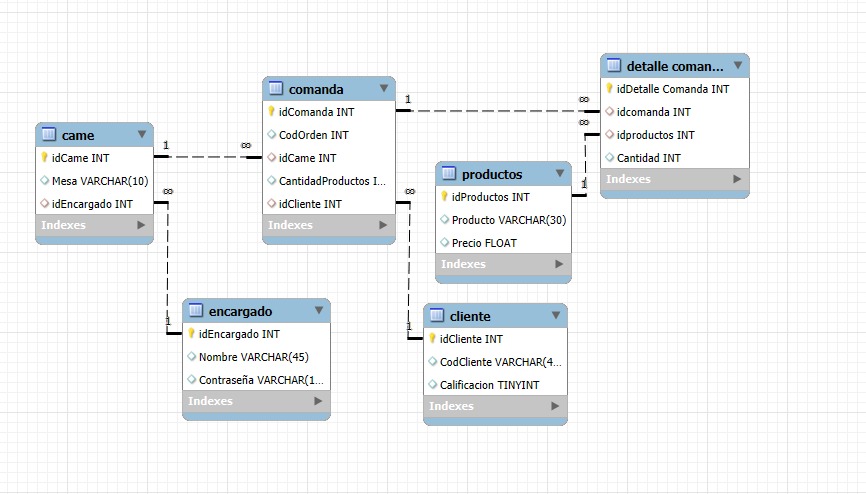Viewport: 866px width, 494px height.
Task: Click the foreign key diamond beside idEncargado in came
Action: coord(44,204)
